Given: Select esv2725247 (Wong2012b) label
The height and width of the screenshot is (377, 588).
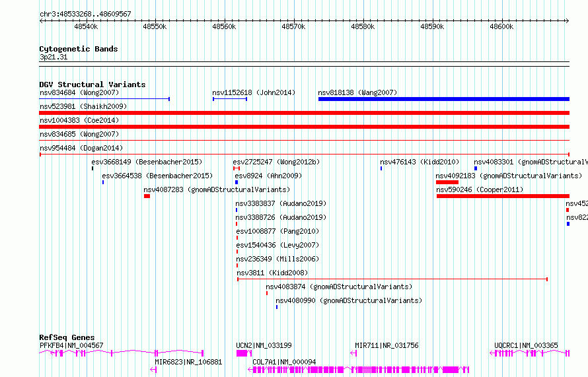Looking at the screenshot, I should pos(276,162).
